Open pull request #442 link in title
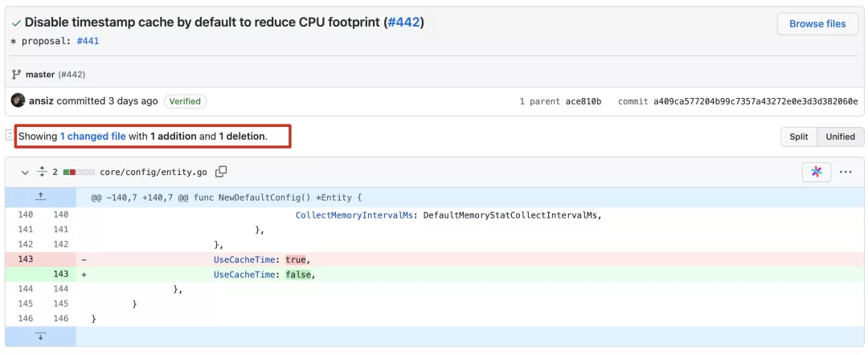This screenshot has height=355, width=868. pyautogui.click(x=404, y=22)
